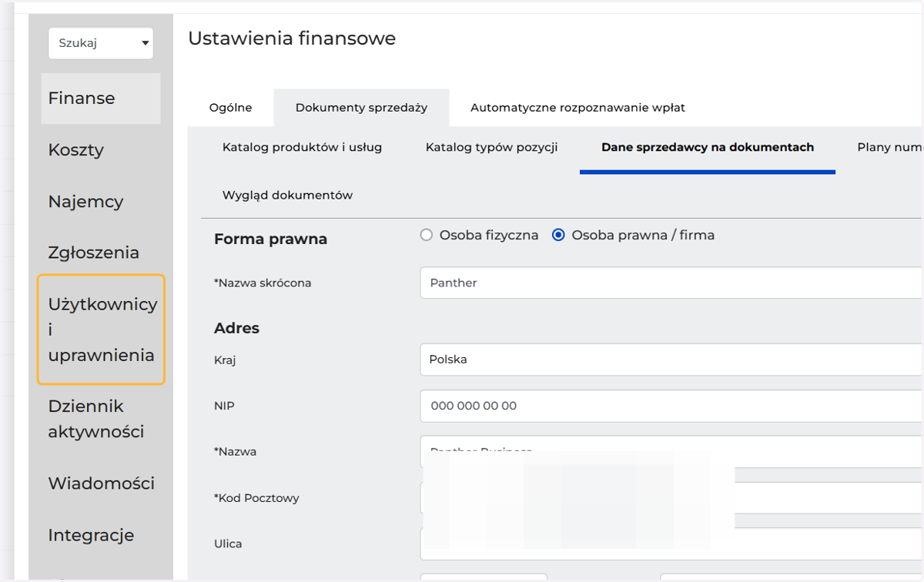This screenshot has width=924, height=582.
Task: Select Osoba fizyczna radio button
Action: click(427, 236)
